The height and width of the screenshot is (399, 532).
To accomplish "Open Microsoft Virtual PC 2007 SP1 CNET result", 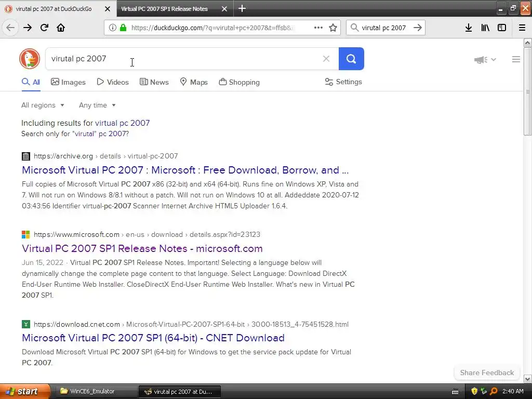I will tap(153, 338).
